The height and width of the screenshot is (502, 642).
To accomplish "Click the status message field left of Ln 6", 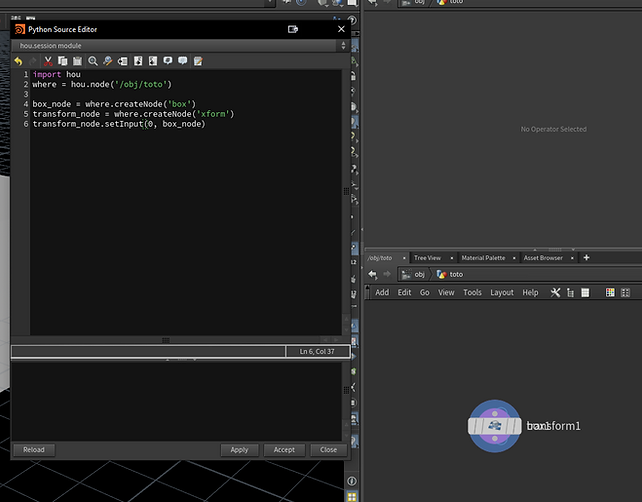I will [148, 351].
